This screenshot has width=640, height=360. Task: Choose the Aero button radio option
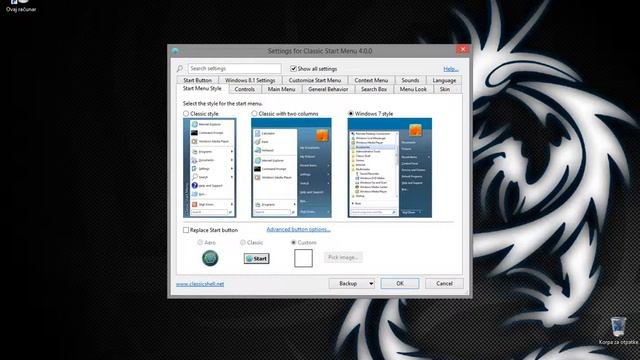200,242
